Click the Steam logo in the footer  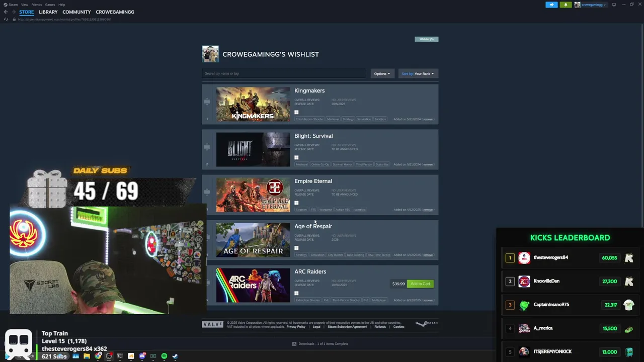(427, 324)
